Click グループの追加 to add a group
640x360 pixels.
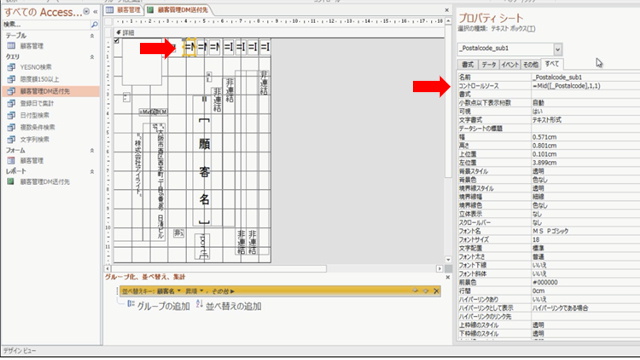point(159,306)
